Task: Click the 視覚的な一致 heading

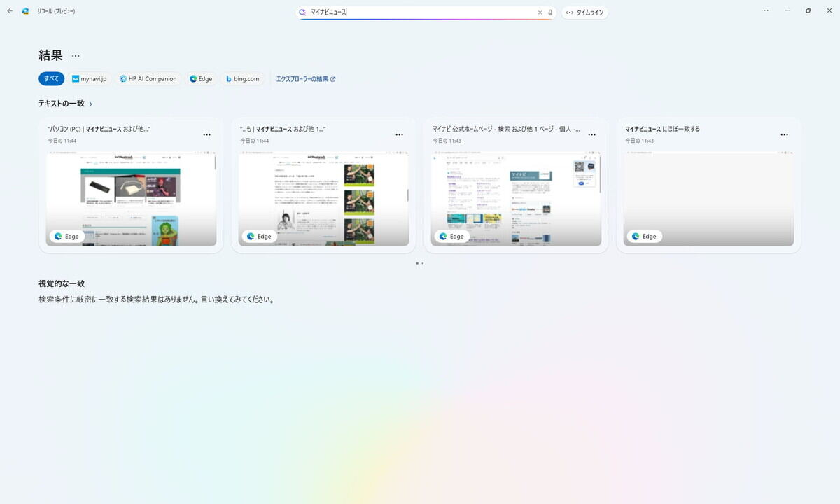Action: [x=62, y=283]
